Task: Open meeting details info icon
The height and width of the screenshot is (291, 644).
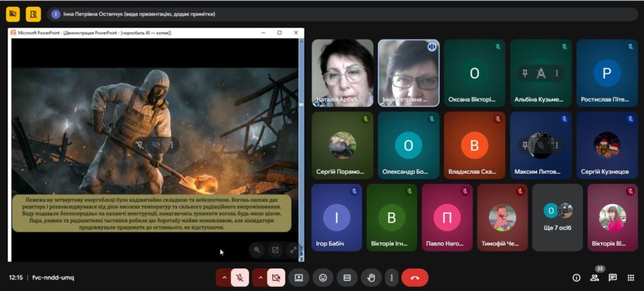Action: click(576, 278)
